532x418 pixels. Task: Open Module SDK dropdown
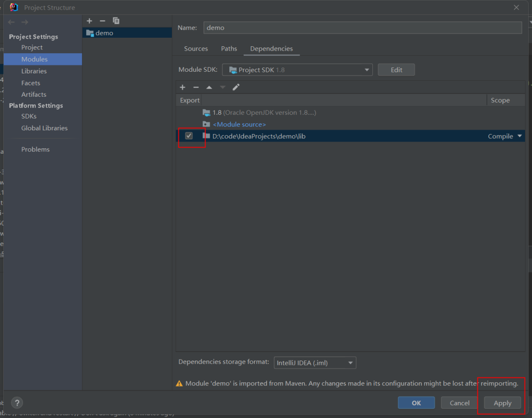coord(297,70)
